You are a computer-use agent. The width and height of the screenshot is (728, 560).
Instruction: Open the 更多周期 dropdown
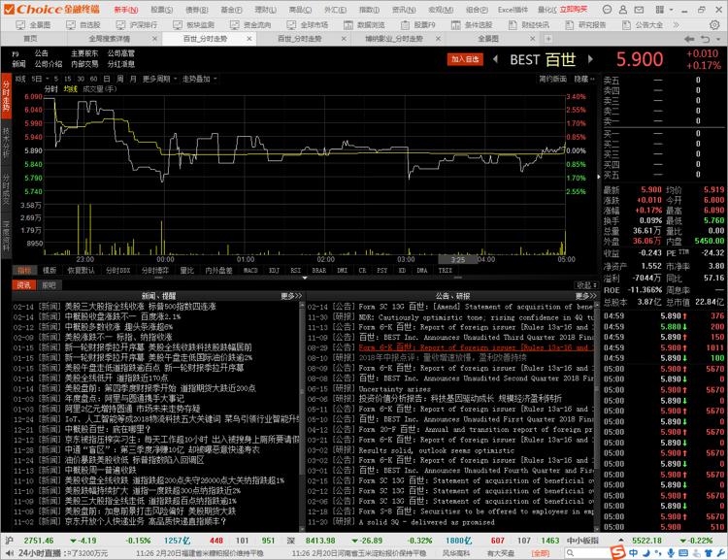[159, 79]
